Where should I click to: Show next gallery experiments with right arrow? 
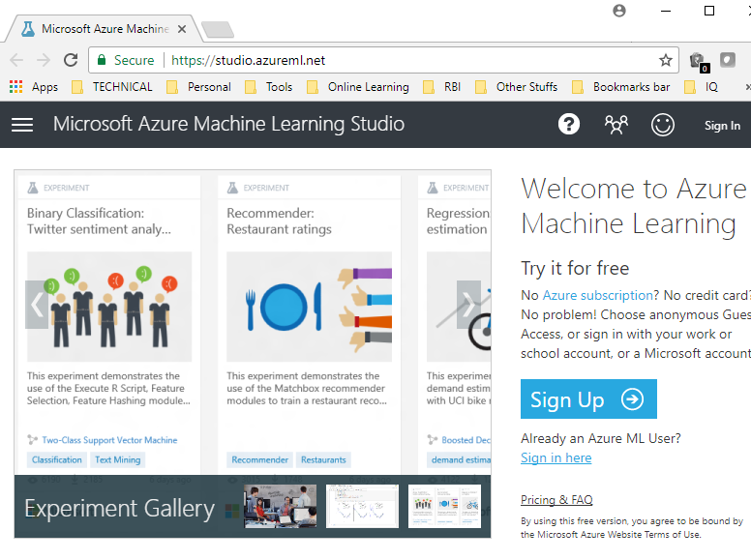468,305
